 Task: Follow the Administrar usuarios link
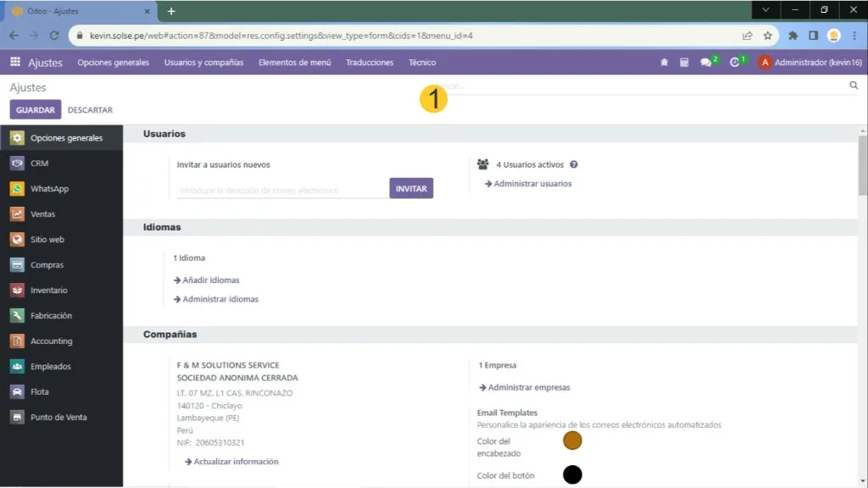click(532, 184)
